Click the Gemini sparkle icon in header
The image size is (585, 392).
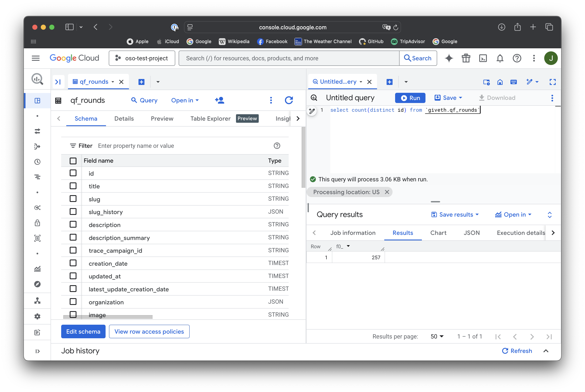[449, 58]
